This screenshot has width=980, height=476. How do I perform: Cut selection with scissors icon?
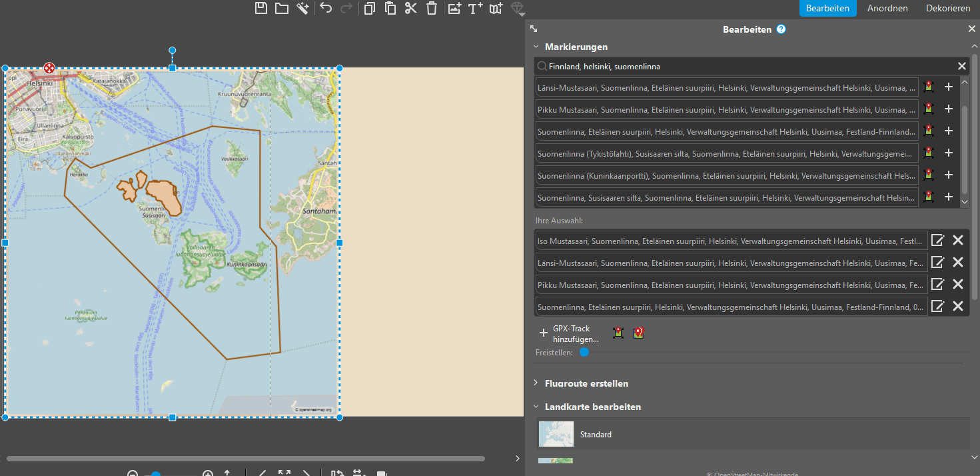tap(410, 8)
